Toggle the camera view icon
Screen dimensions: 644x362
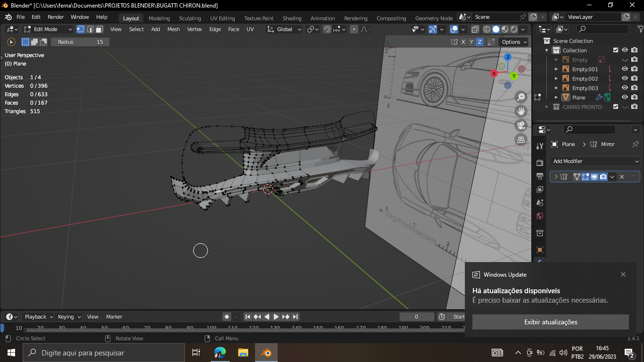521,125
